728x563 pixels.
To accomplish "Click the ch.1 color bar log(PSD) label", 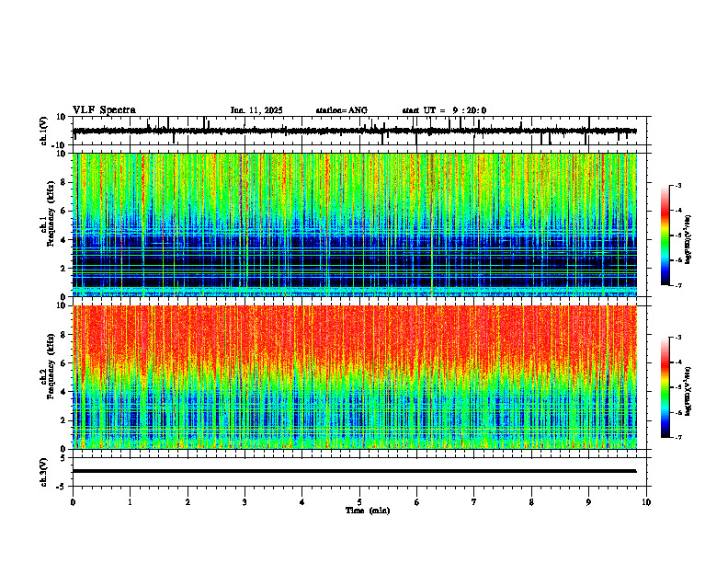I will [x=688, y=240].
